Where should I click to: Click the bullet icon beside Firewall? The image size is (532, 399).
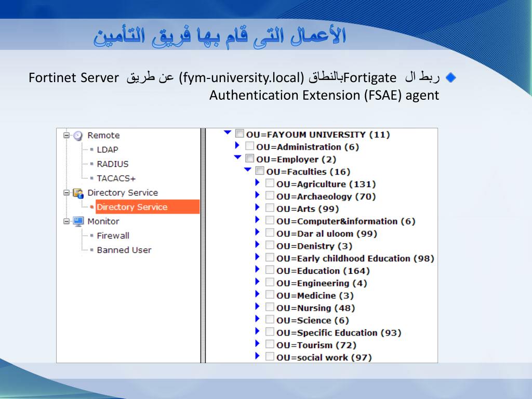coord(91,235)
